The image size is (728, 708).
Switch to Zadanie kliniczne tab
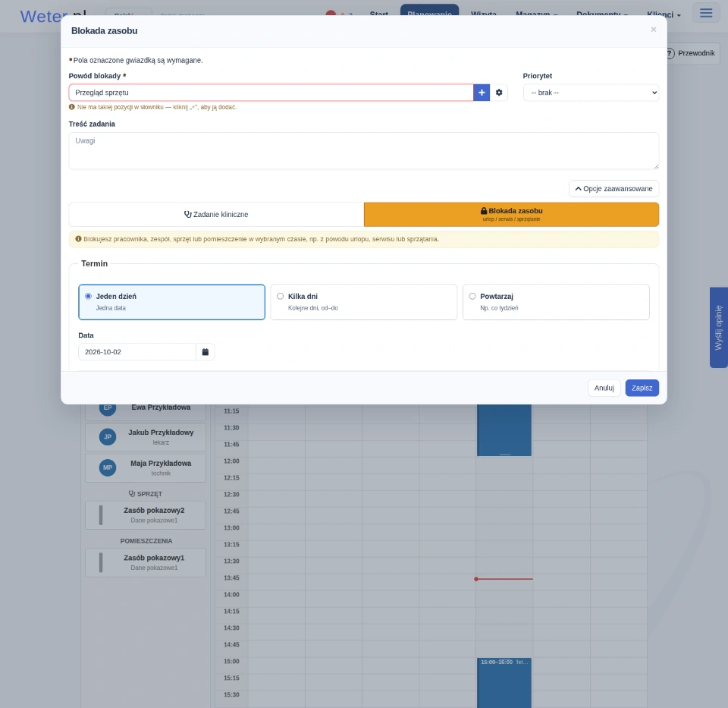click(216, 215)
